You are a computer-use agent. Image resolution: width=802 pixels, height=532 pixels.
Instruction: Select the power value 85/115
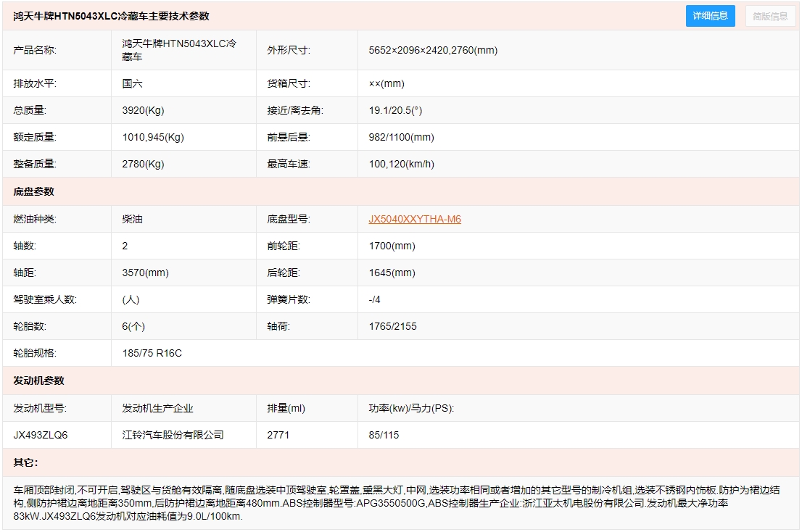384,435
